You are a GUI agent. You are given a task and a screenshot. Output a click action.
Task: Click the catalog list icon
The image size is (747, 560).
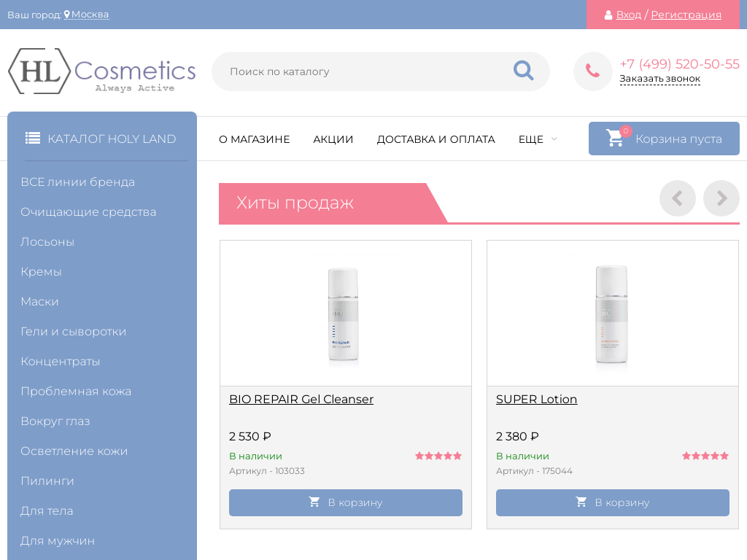point(33,139)
